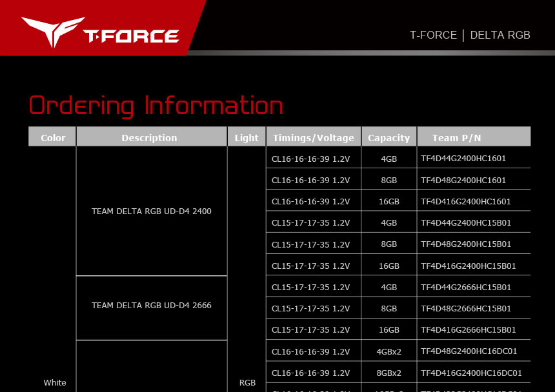Select the Ordering Information heading
The height and width of the screenshot is (392, 555).
pyautogui.click(x=156, y=106)
